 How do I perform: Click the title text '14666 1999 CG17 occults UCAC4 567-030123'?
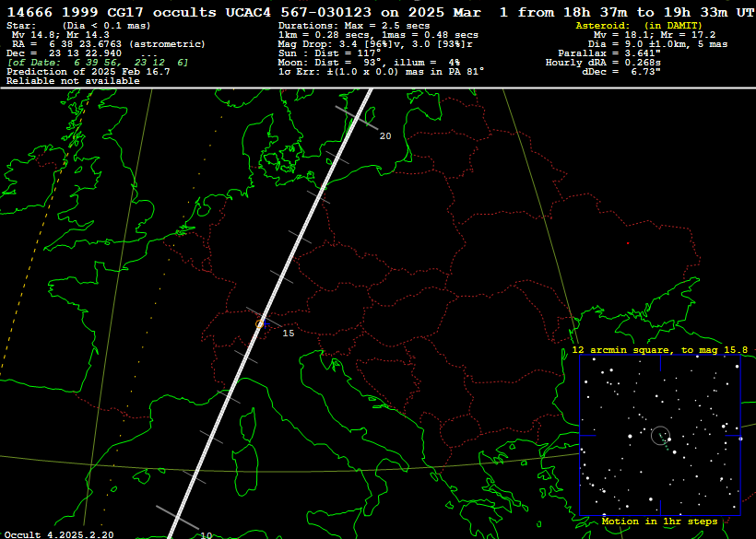coord(190,13)
